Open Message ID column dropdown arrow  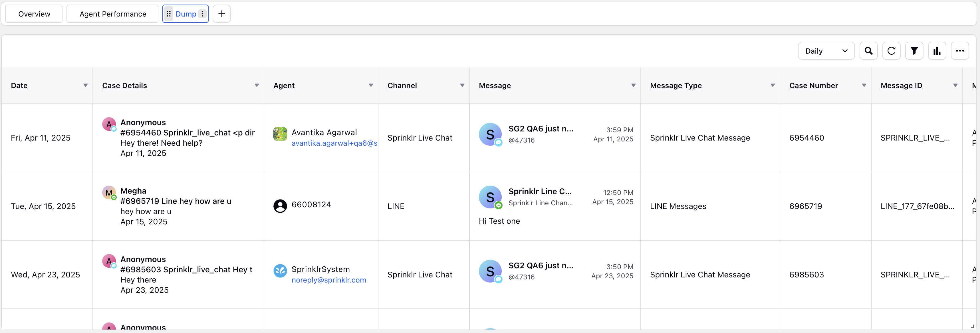tap(955, 86)
